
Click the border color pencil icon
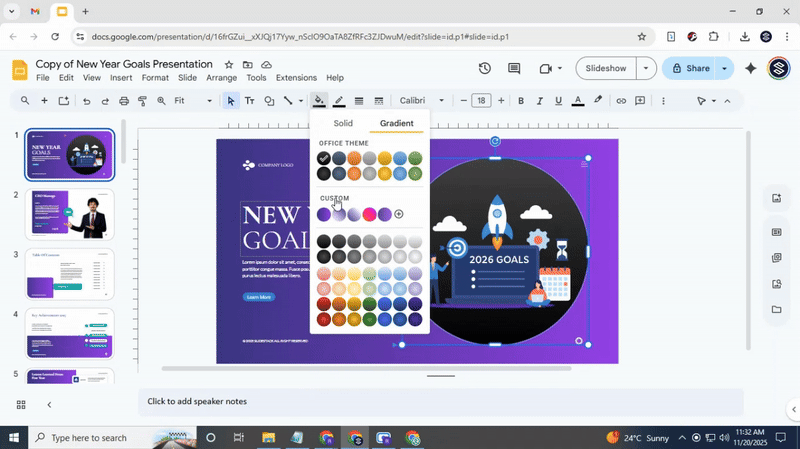point(339,101)
